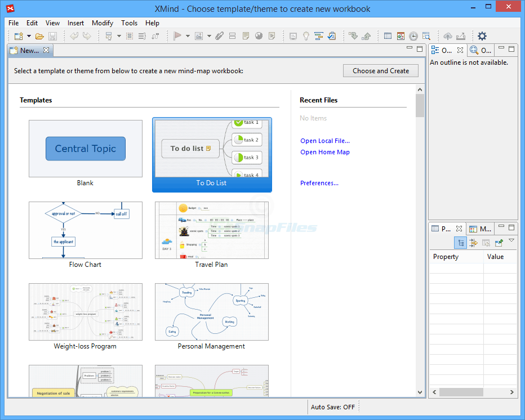Open the Insert menu
The height and width of the screenshot is (420, 525).
75,23
